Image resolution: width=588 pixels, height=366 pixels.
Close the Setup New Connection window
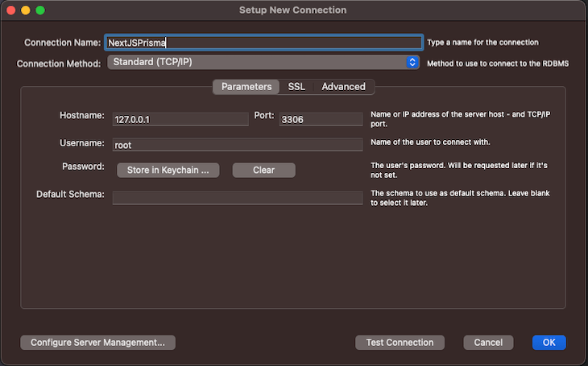pyautogui.click(x=10, y=10)
